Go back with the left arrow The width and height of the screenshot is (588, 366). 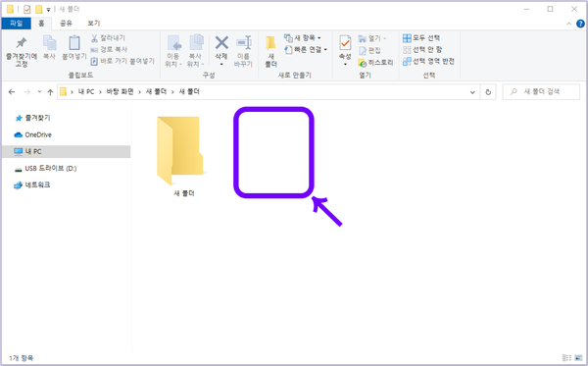point(12,92)
